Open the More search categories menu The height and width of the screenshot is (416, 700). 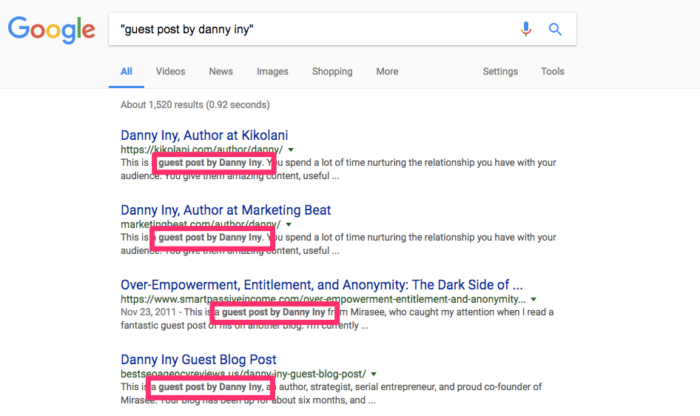pyautogui.click(x=387, y=71)
